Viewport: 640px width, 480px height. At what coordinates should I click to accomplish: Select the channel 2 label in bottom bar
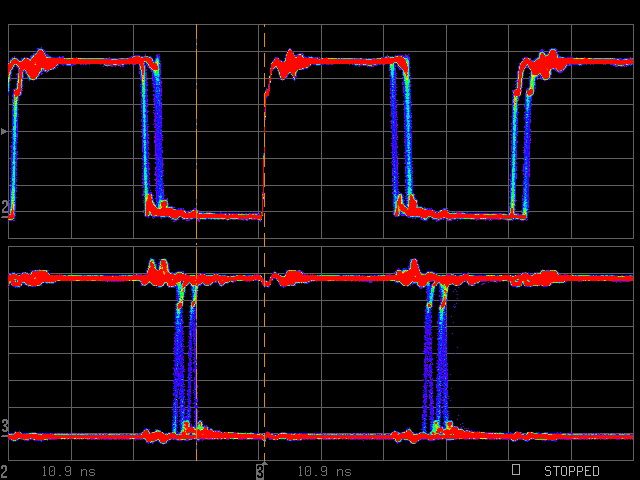tap(4, 471)
